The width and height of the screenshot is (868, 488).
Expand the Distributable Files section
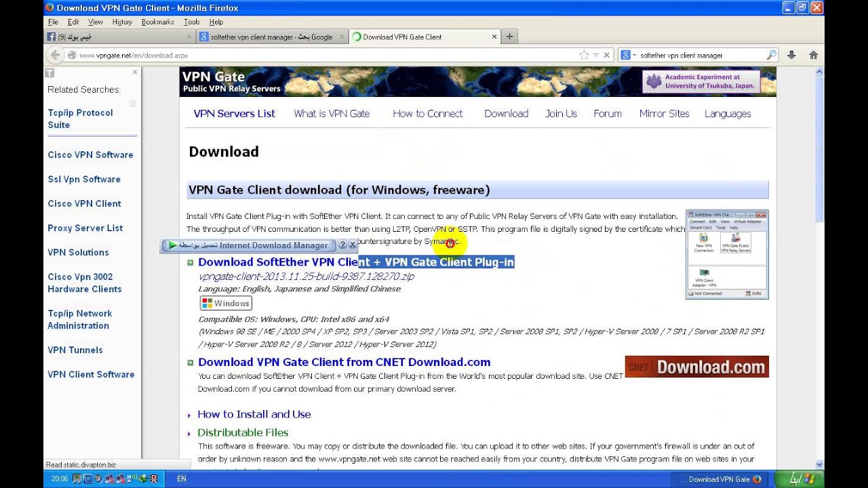[x=243, y=432]
